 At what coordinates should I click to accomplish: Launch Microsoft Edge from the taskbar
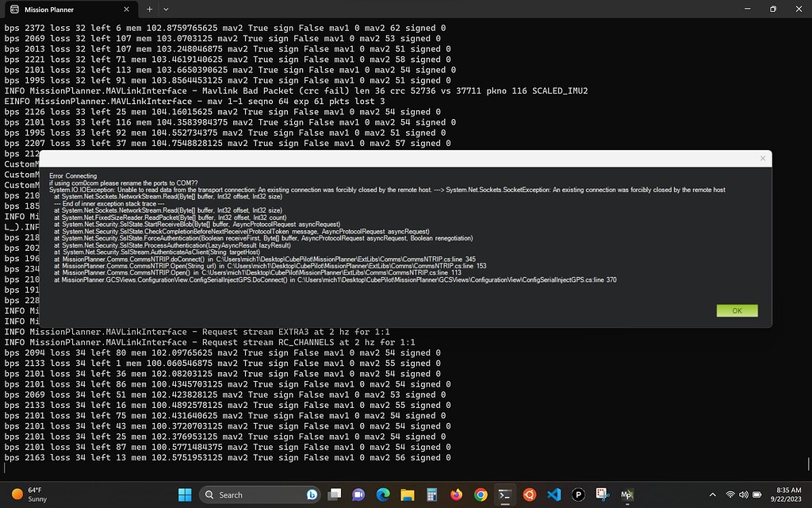(x=381, y=494)
